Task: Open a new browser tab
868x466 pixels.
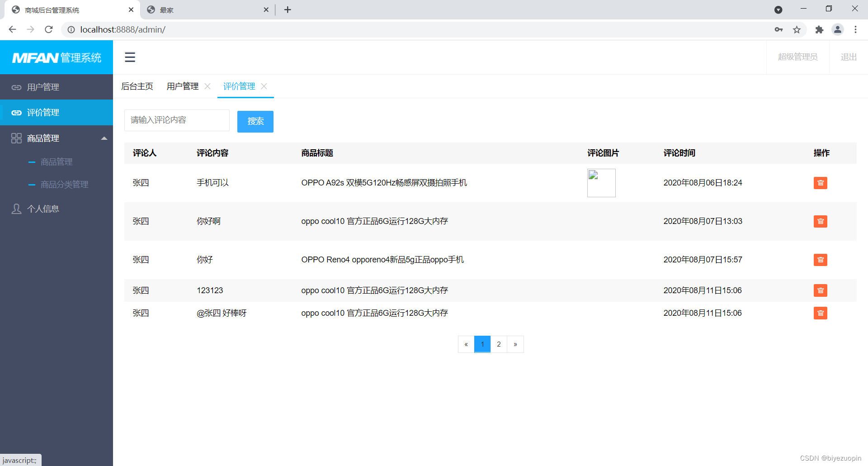Action: click(x=288, y=10)
